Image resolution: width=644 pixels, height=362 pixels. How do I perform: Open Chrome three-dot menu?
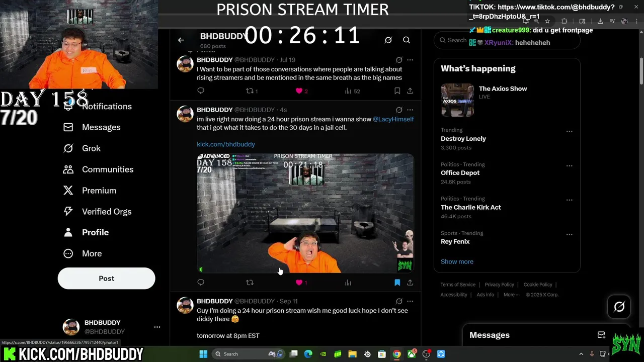tap(636, 21)
